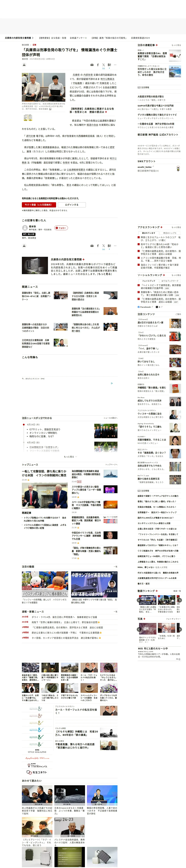This screenshot has height=868, width=186.
Task: Click the red 今すぐ登録 button
Action: [x=39, y=205]
